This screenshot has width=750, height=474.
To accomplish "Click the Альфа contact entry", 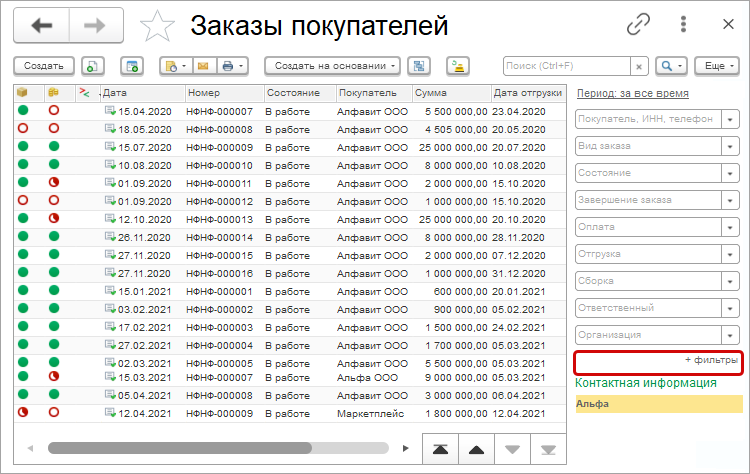I will tap(659, 404).
